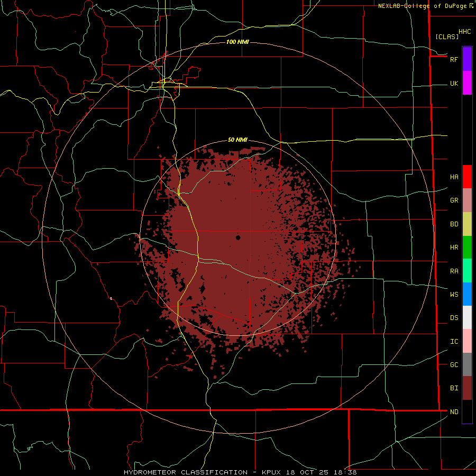Viewport: 476px width, 476px height.
Task: Click the WS legend label
Action: [x=454, y=295]
